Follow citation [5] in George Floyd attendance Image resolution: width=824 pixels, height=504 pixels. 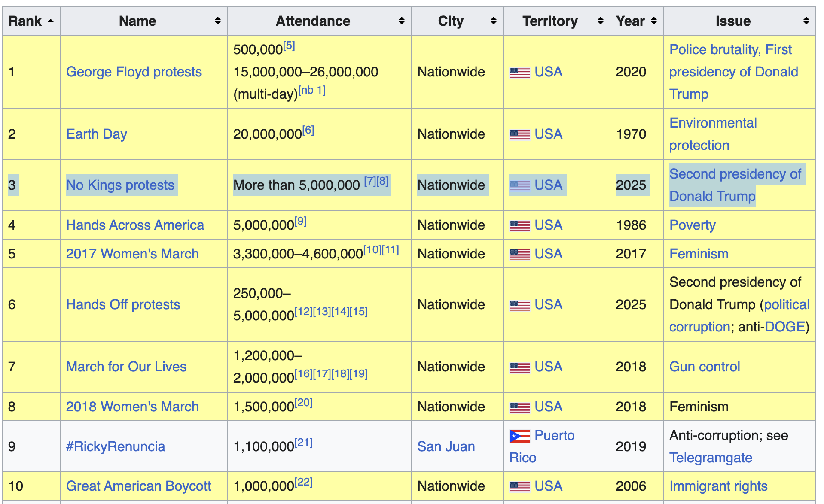pyautogui.click(x=289, y=46)
